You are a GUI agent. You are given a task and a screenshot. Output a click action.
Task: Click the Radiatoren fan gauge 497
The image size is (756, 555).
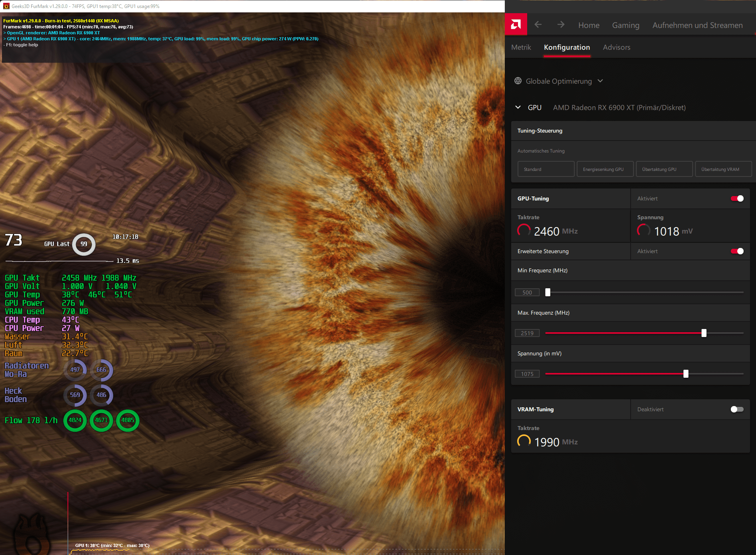[x=75, y=370]
